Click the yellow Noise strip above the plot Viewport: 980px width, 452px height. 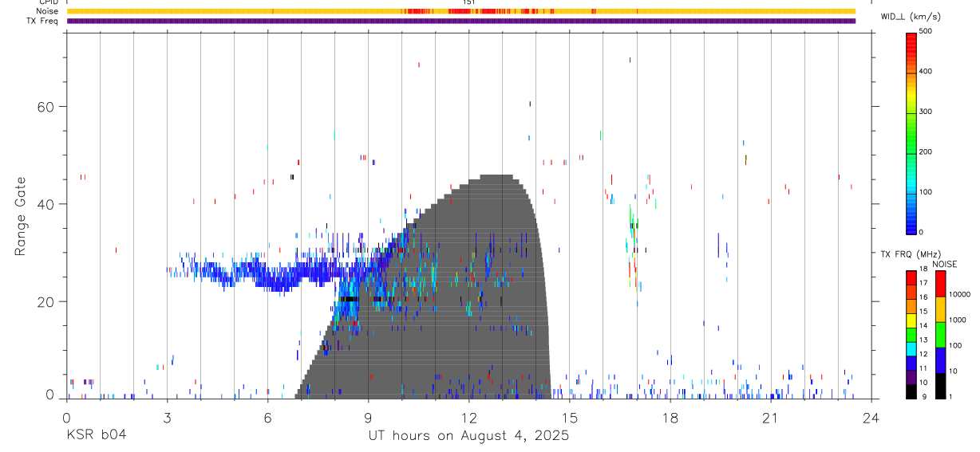click(x=461, y=11)
